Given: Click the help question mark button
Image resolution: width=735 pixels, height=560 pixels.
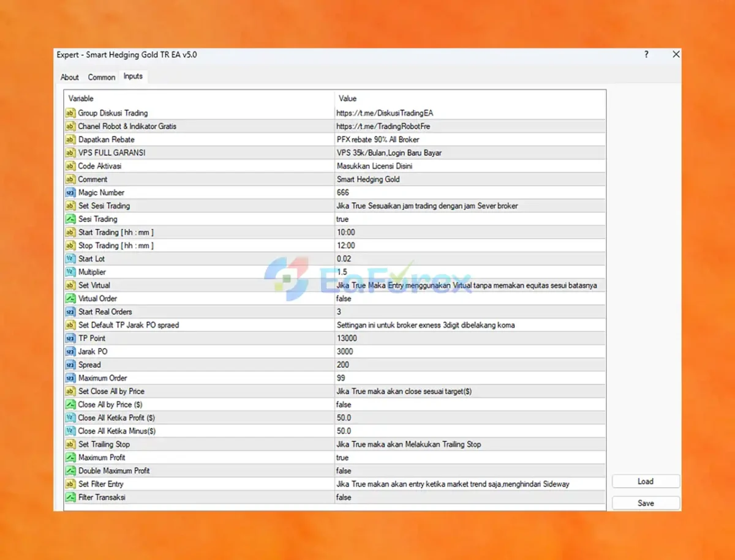Looking at the screenshot, I should (646, 54).
